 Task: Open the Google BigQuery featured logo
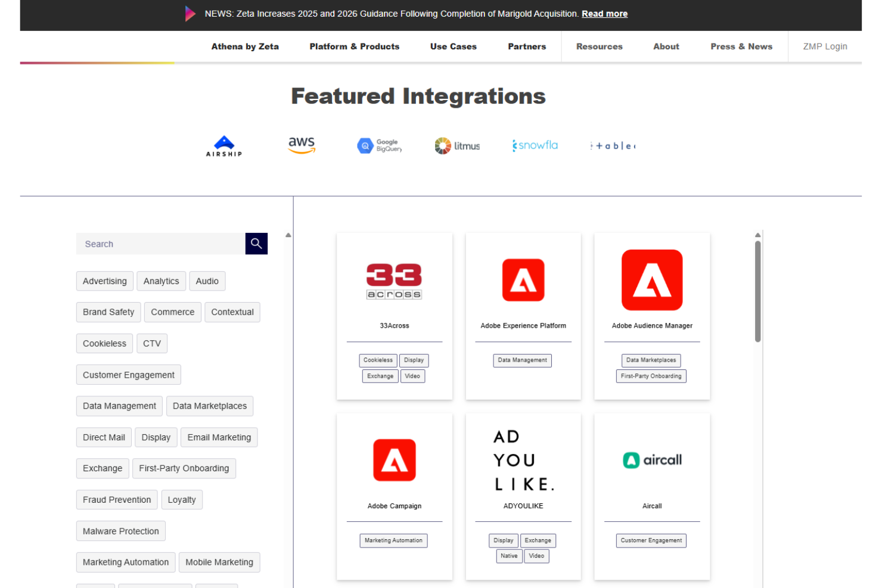pos(380,146)
